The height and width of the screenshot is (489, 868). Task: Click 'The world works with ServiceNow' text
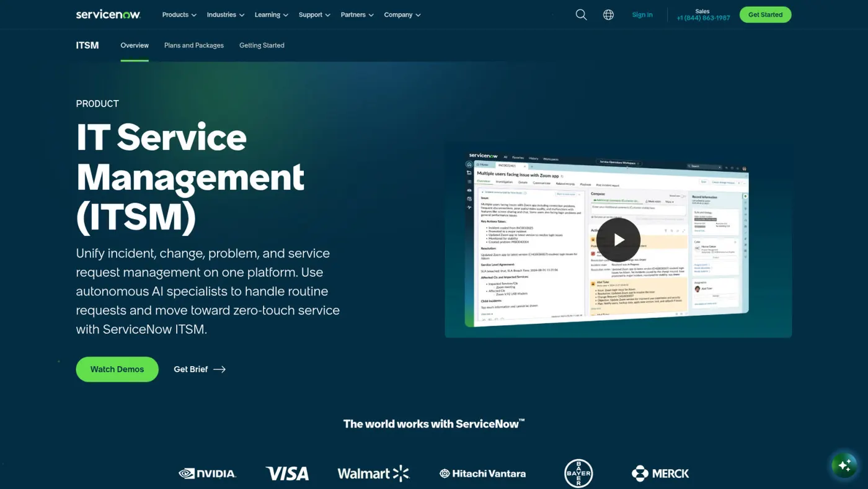[434, 424]
